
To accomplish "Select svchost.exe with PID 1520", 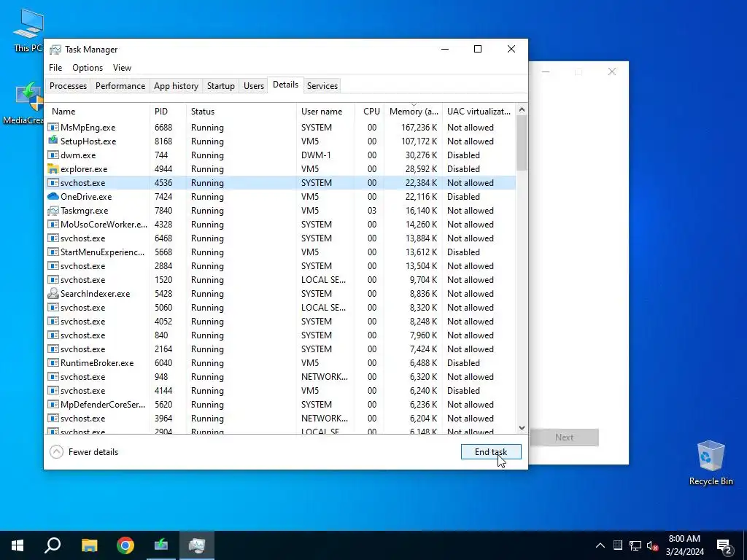I will click(281, 279).
